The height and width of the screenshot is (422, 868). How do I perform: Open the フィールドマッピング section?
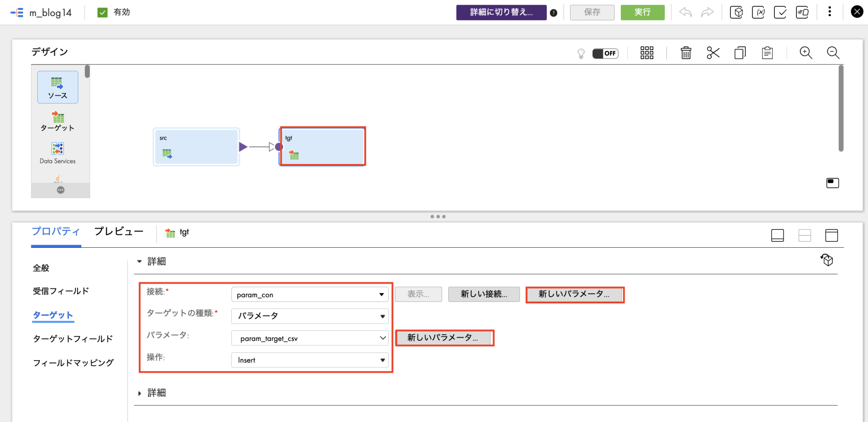pos(73,363)
